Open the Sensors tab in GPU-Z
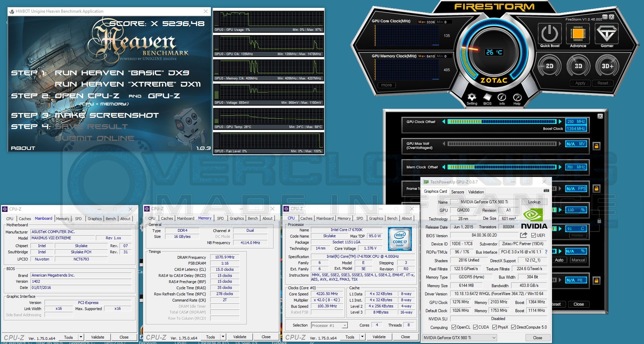 coord(457,192)
